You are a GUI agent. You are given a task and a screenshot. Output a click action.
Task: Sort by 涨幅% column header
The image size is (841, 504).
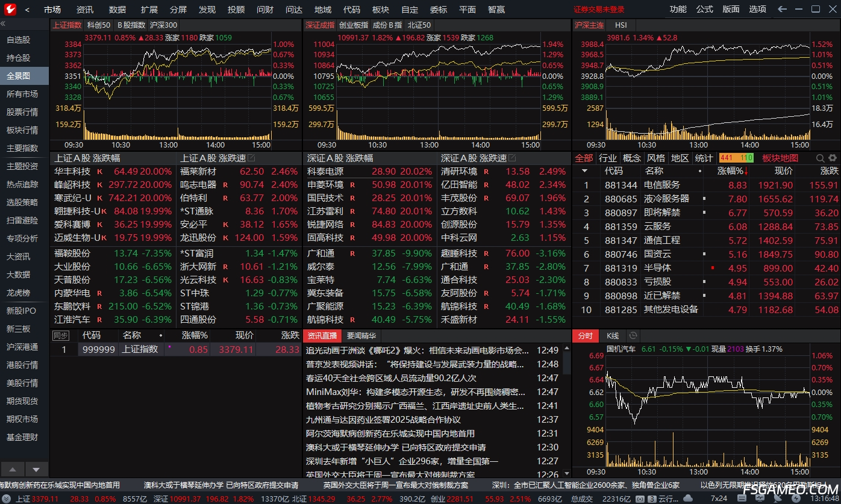click(731, 171)
